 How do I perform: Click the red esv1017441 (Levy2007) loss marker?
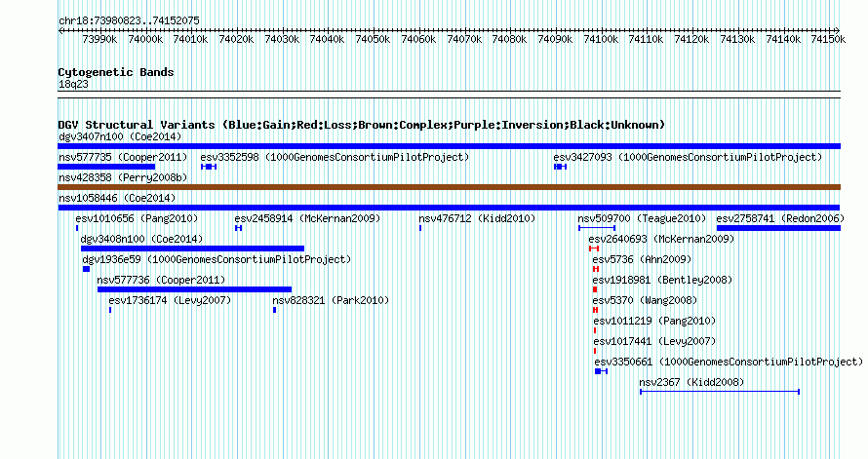click(595, 351)
